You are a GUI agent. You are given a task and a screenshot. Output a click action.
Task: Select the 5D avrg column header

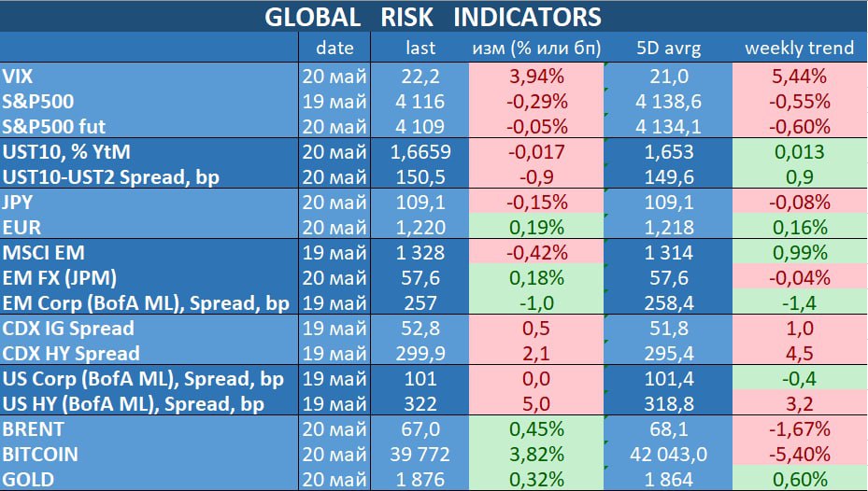(668, 49)
